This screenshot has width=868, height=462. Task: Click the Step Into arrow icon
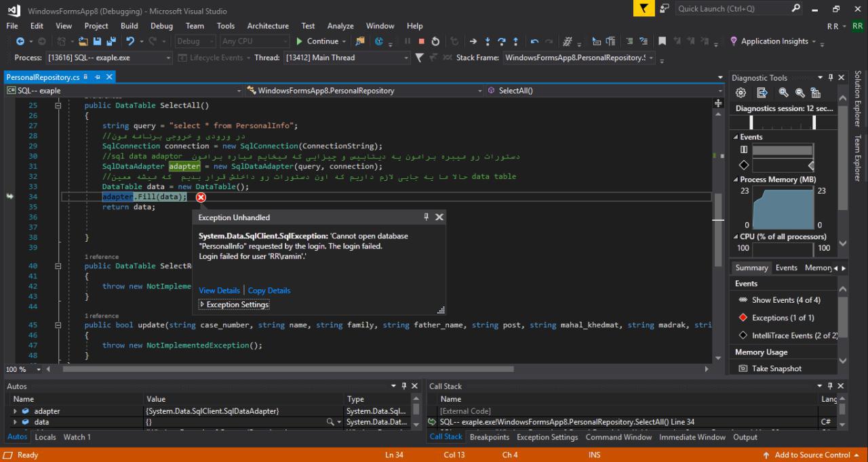488,41
